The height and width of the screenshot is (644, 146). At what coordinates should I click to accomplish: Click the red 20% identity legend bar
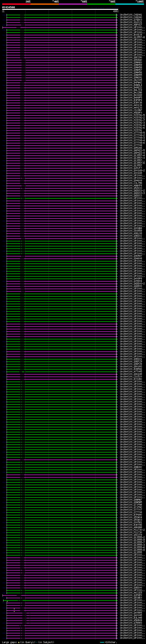[x=16, y=4]
